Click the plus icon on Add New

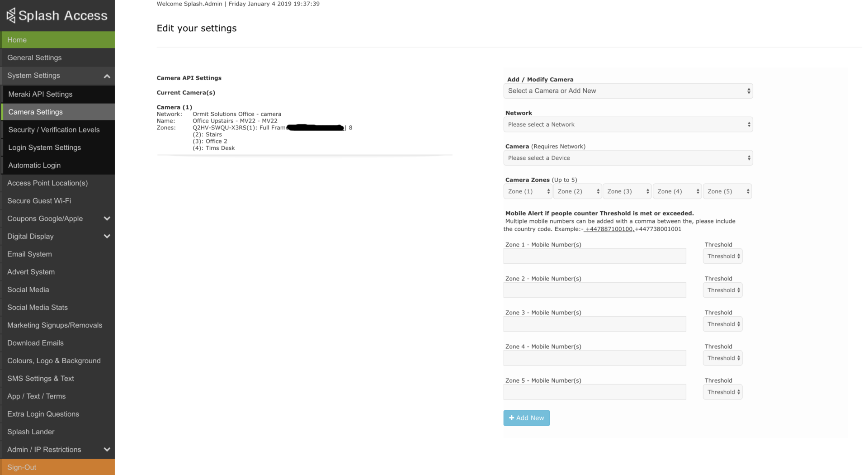point(511,418)
